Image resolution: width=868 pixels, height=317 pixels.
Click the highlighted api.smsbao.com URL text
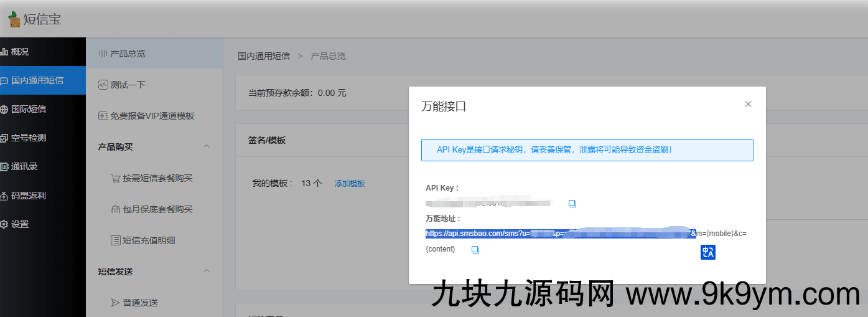coord(561,234)
